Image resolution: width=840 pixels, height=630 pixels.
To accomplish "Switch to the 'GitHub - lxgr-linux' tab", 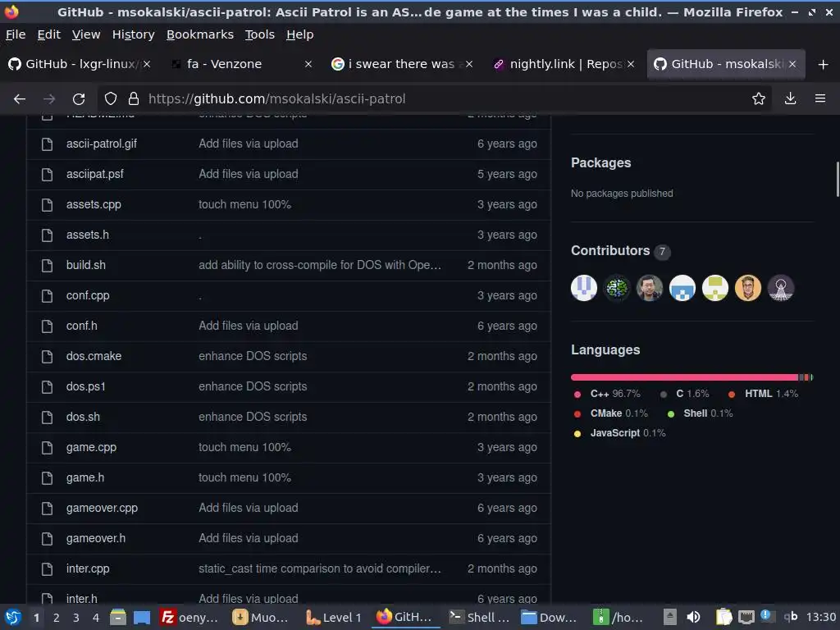I will coord(80,64).
